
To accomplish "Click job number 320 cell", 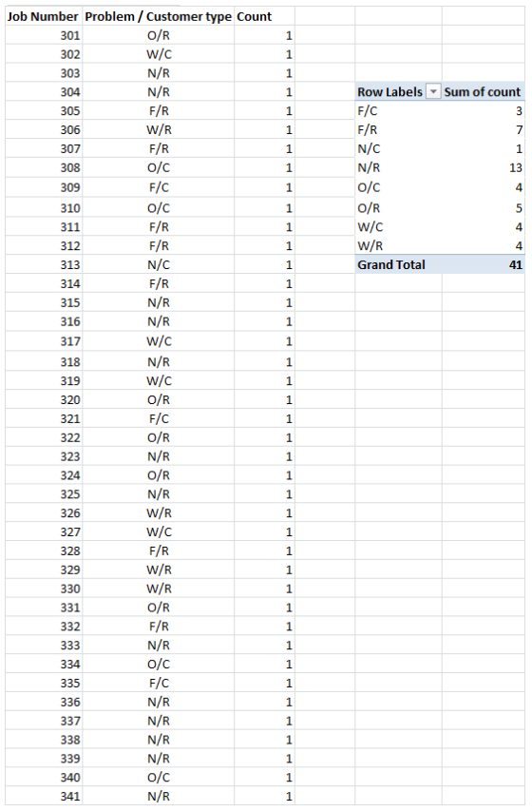I will [x=44, y=400].
